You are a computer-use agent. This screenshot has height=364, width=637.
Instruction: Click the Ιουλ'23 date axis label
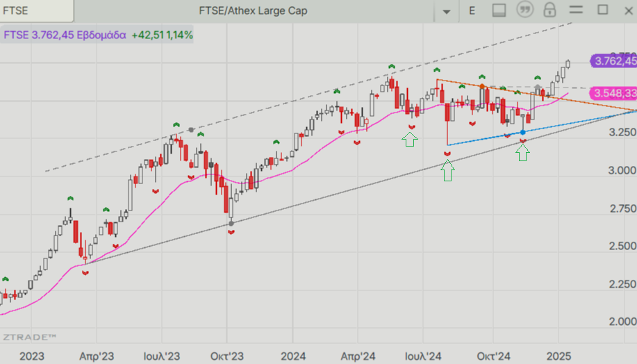(162, 356)
